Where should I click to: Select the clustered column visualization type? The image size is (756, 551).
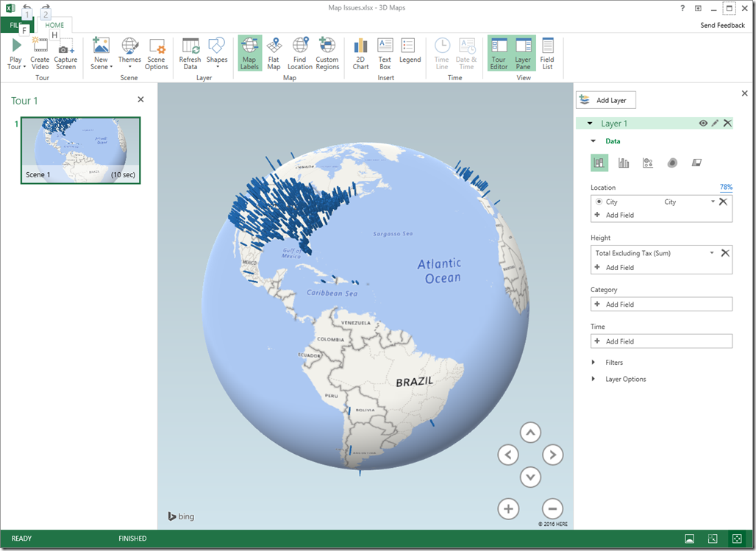click(624, 163)
